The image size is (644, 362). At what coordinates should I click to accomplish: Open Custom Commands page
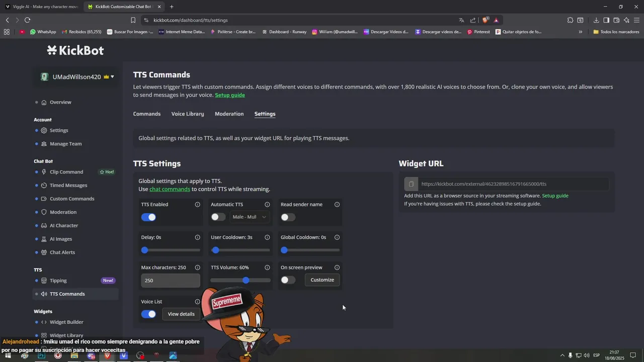click(x=72, y=199)
